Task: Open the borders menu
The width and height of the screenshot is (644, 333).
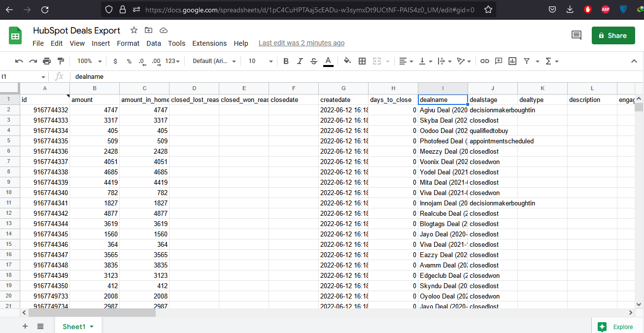Action: click(x=362, y=61)
